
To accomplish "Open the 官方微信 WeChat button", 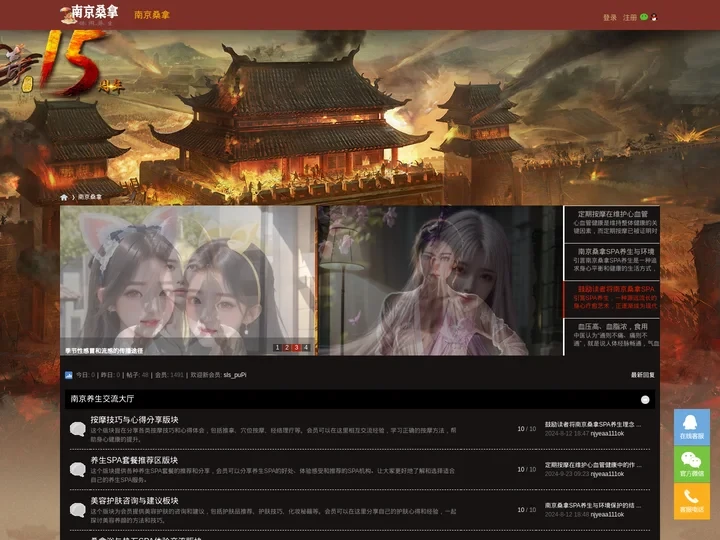I will (692, 464).
